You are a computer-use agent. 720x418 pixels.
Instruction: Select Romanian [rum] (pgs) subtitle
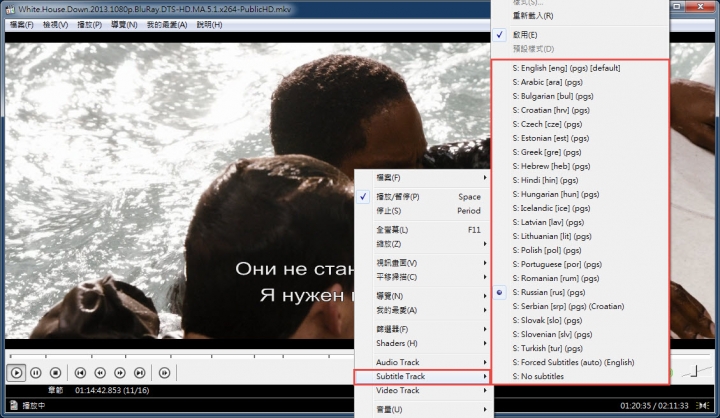pyautogui.click(x=580, y=278)
